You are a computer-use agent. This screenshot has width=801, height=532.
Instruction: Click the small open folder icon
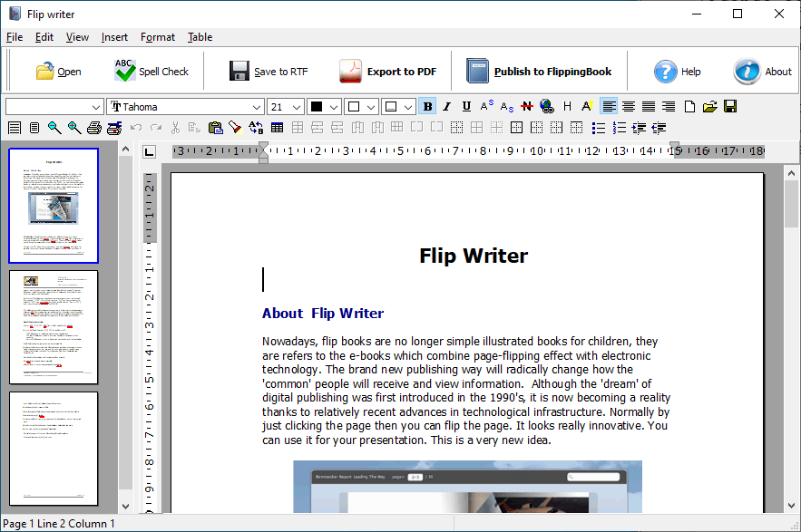(x=709, y=106)
